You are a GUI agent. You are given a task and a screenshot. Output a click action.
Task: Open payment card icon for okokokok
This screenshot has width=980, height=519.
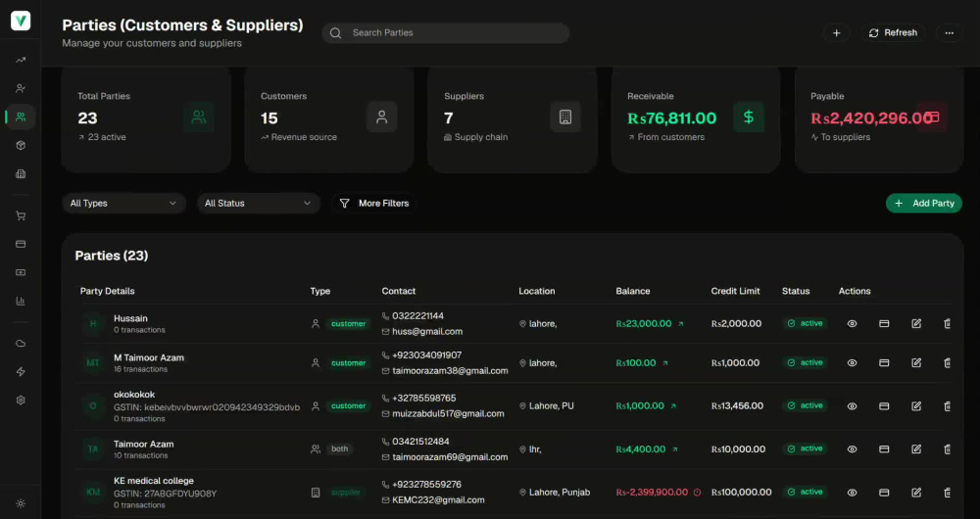pos(884,406)
